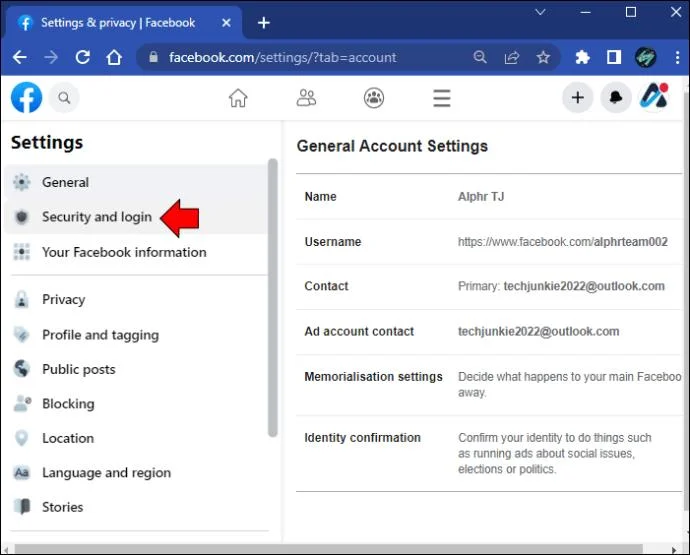Click the General Account Settings heading
This screenshot has width=690, height=555.
392,146
